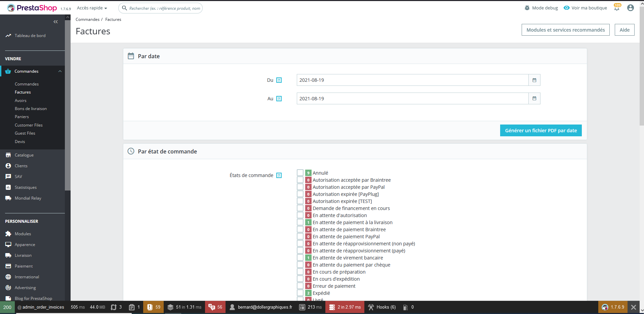Click the Advertising target icon
Image resolution: width=644 pixels, height=314 pixels.
(8, 288)
